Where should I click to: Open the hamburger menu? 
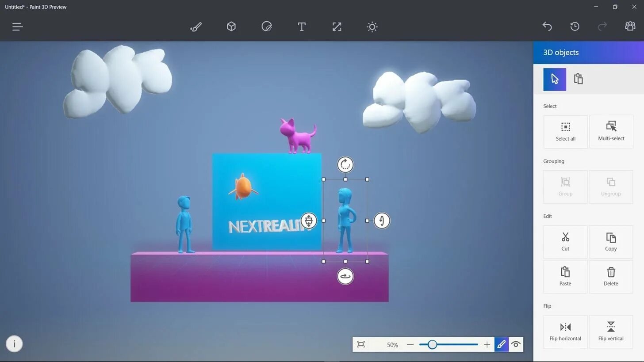(17, 27)
